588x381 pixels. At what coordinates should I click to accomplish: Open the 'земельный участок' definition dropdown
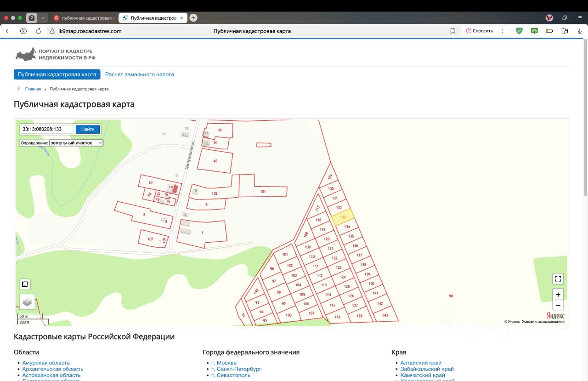[x=76, y=143]
